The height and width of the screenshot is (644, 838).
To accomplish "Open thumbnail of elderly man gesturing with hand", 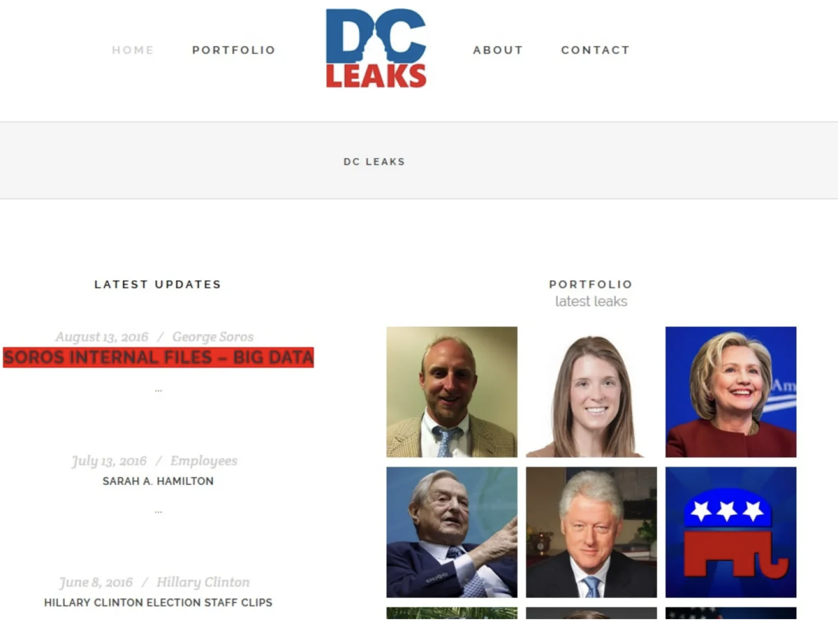I will [x=452, y=532].
